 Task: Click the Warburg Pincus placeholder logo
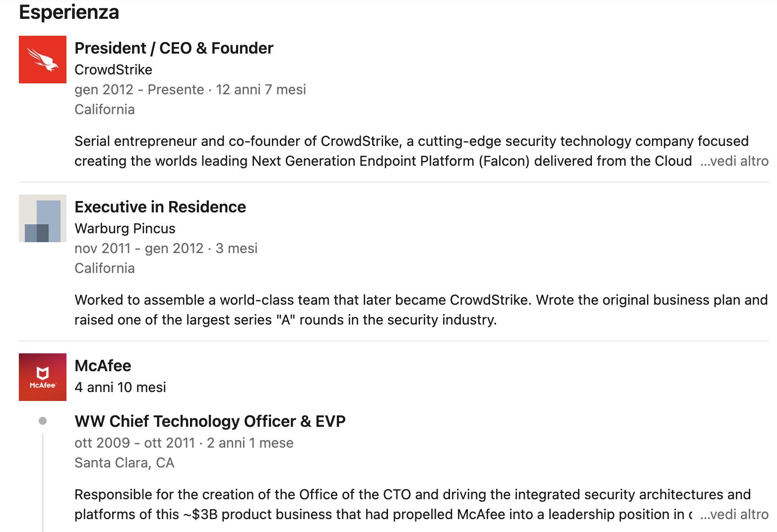pos(43,218)
